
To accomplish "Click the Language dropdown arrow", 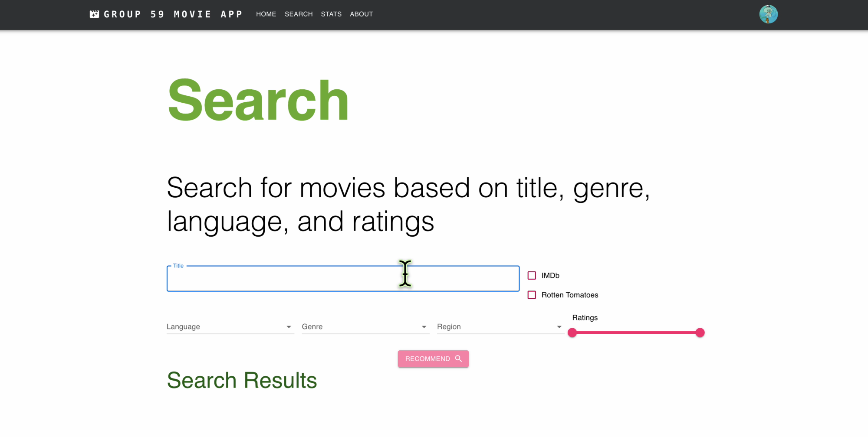I will click(x=289, y=327).
